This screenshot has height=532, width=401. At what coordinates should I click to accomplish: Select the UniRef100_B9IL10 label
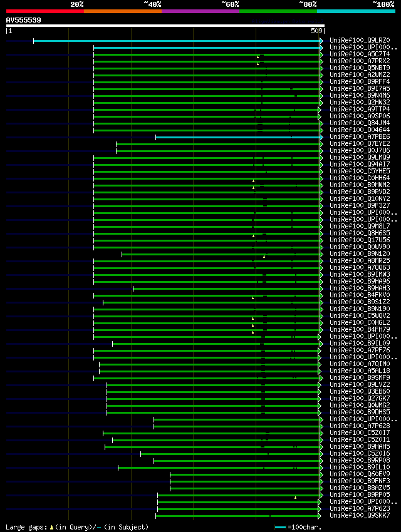tap(360, 468)
